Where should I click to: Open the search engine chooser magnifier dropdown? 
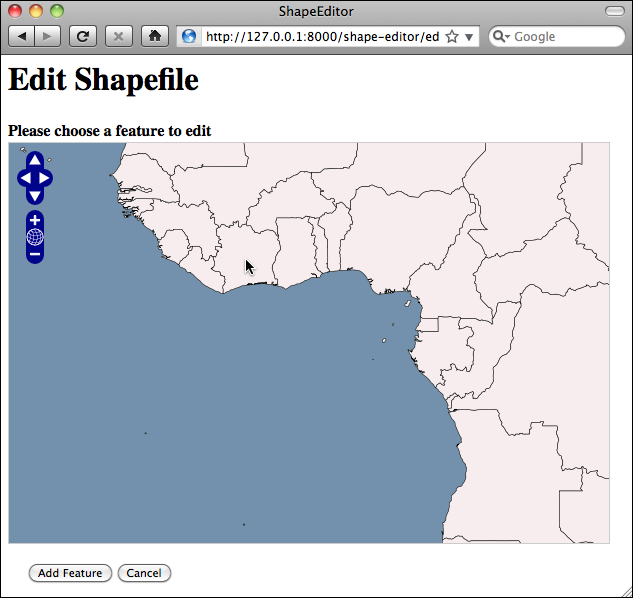click(501, 37)
